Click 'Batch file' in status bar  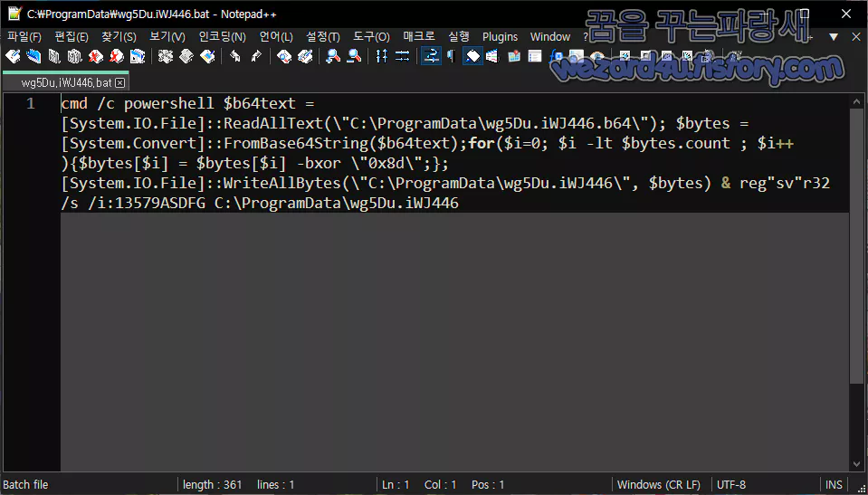(26, 484)
